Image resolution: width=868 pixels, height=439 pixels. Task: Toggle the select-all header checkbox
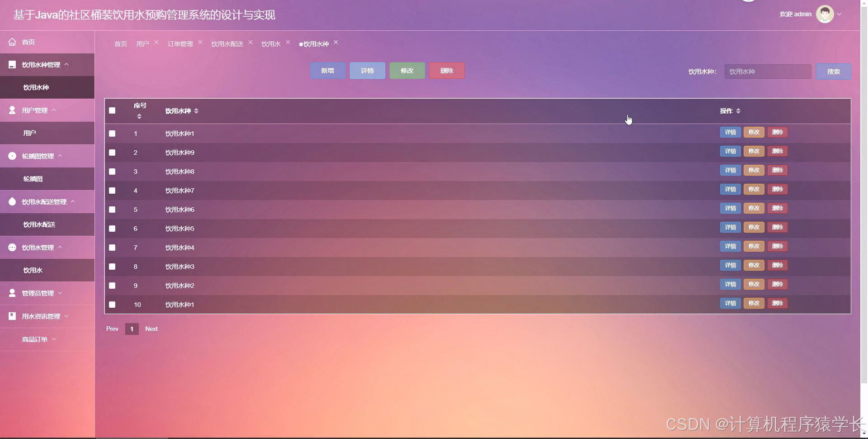112,110
